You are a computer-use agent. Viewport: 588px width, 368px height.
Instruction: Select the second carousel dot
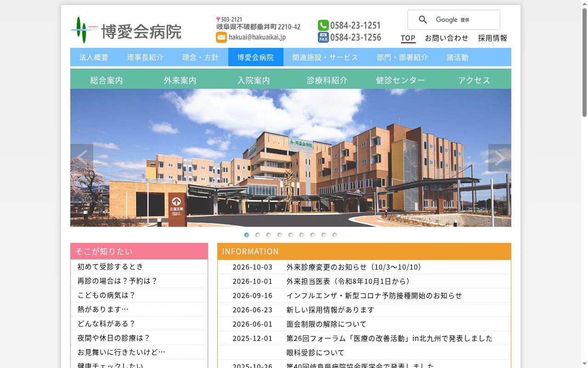[x=258, y=235]
